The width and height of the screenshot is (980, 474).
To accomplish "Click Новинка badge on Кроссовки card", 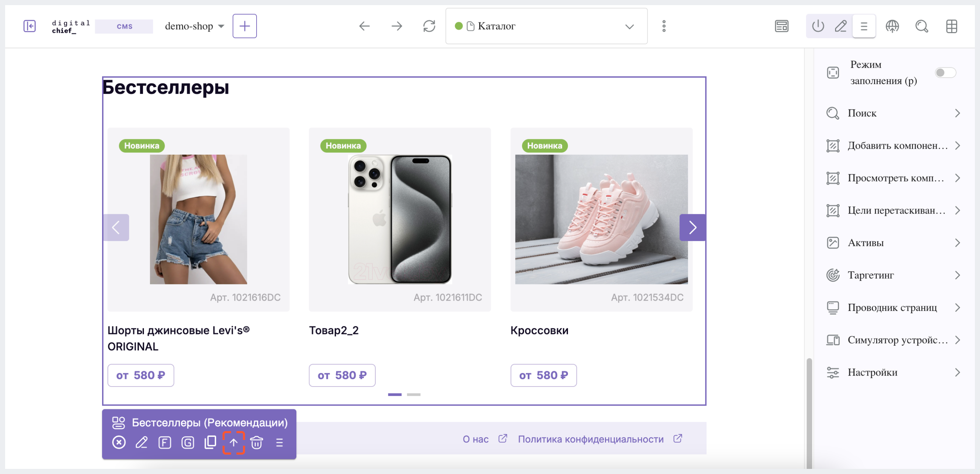I will [x=544, y=145].
